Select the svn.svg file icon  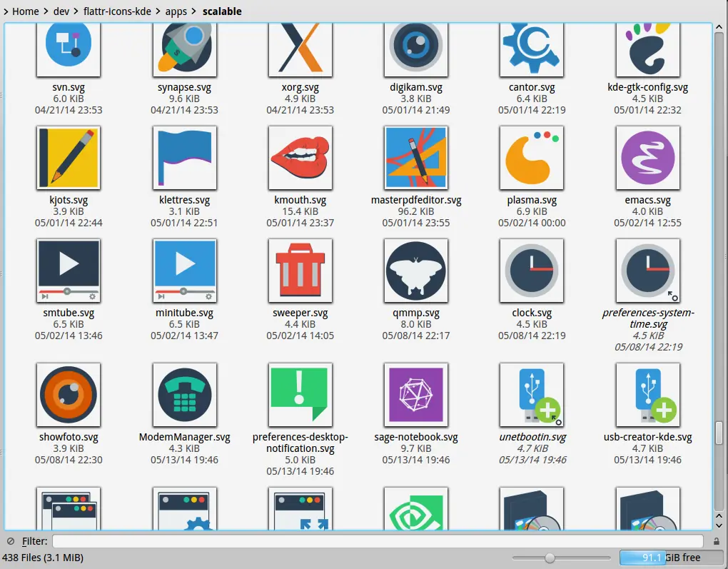(x=69, y=50)
